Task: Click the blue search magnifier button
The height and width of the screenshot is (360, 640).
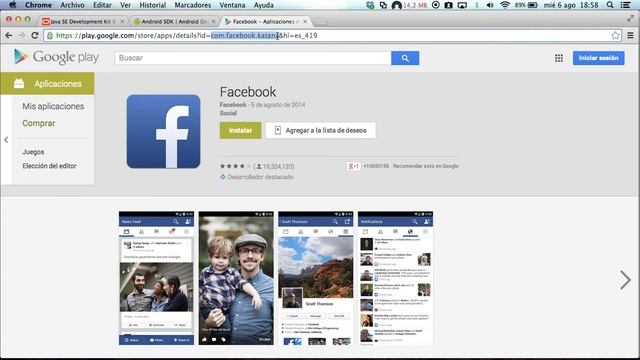Action: pyautogui.click(x=405, y=58)
